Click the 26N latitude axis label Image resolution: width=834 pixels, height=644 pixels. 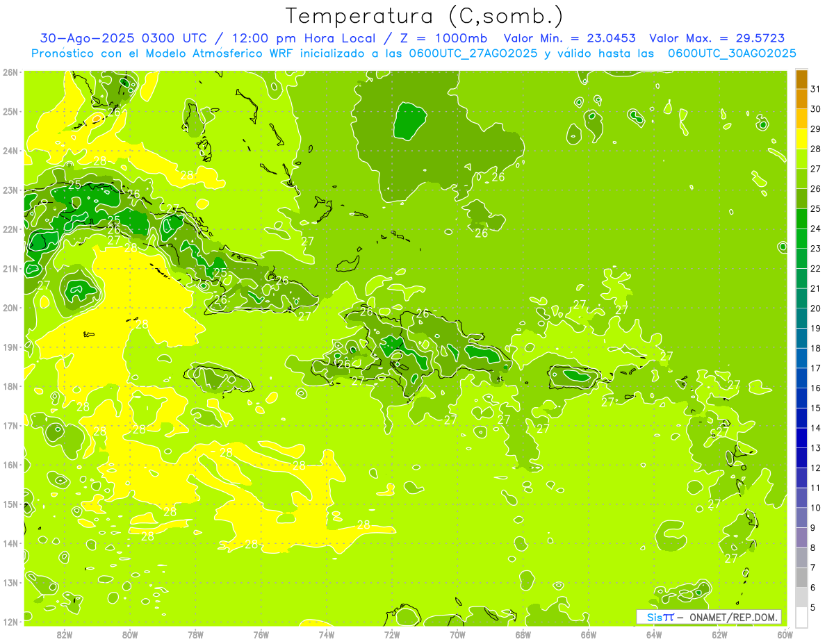10,72
